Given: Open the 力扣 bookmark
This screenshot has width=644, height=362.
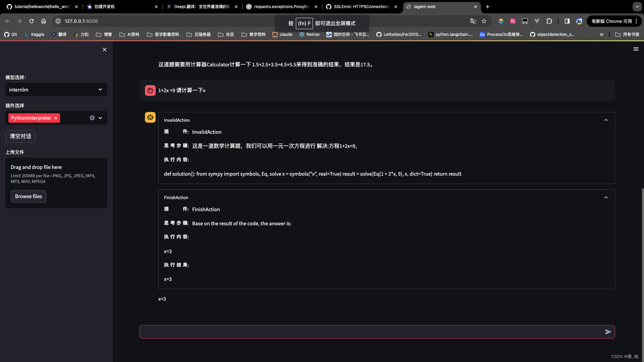Looking at the screenshot, I should tap(81, 35).
